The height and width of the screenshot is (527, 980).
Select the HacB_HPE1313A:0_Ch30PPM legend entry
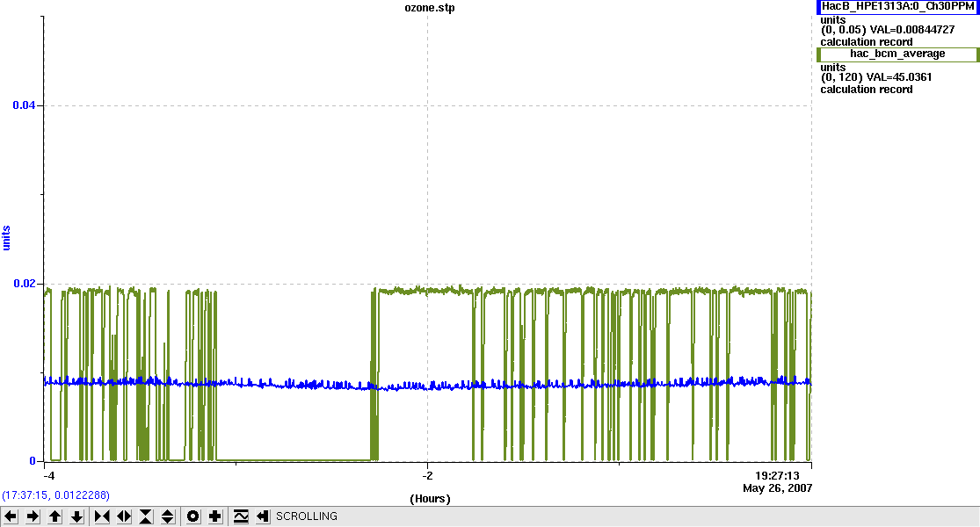(897, 6)
